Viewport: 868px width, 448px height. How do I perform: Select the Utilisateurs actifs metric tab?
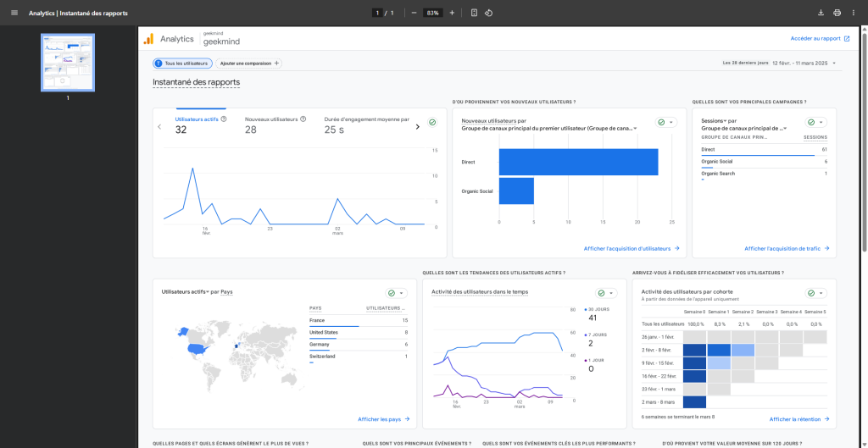[x=200, y=124]
